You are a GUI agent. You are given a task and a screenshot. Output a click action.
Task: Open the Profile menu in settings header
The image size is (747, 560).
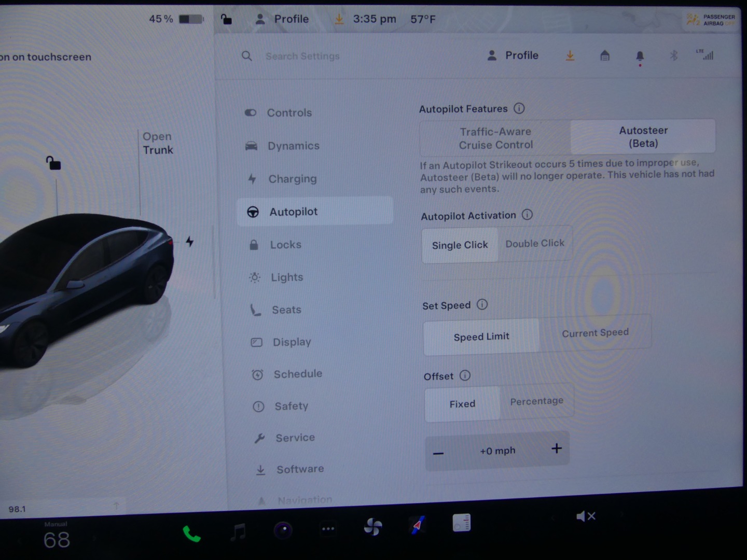coord(513,55)
